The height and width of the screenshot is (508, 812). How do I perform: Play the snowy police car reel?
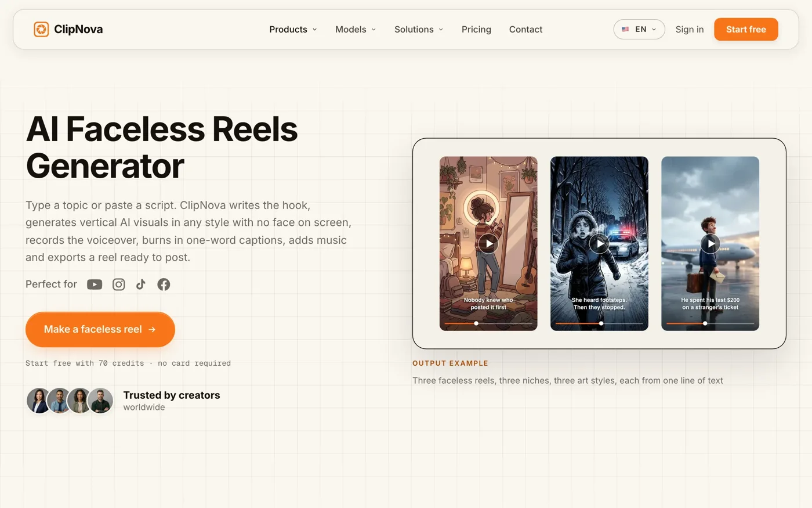(x=599, y=244)
